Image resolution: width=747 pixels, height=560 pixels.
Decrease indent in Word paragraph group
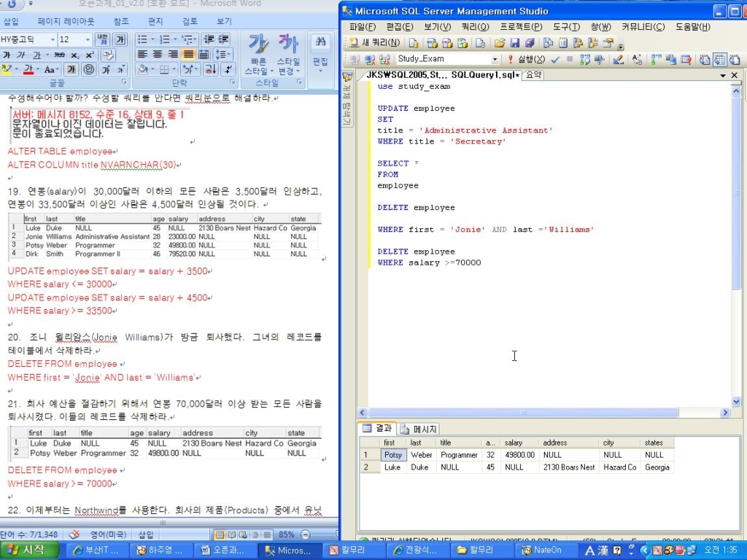pyautogui.click(x=208, y=39)
